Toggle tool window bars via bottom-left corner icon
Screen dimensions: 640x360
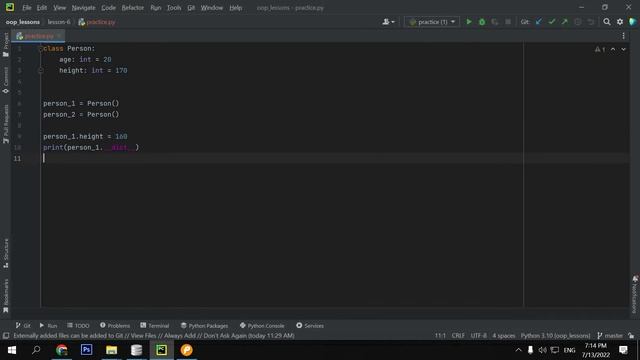(x=6, y=336)
